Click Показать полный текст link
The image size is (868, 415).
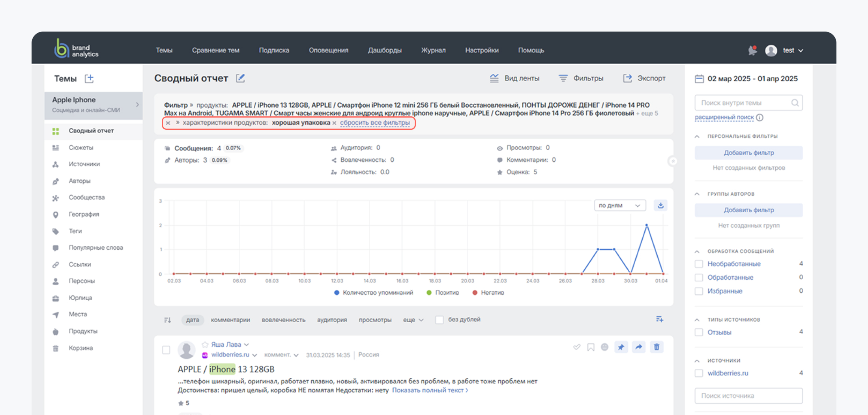click(x=430, y=390)
